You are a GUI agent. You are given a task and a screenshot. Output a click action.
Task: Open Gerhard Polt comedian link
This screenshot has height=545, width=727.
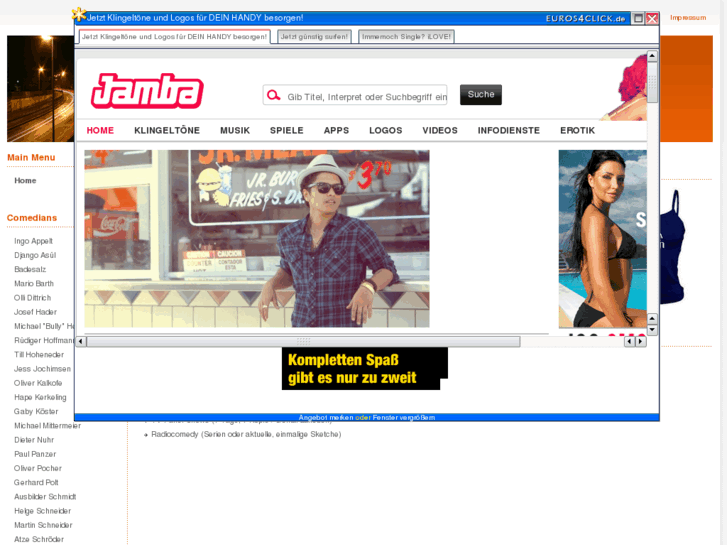click(36, 482)
